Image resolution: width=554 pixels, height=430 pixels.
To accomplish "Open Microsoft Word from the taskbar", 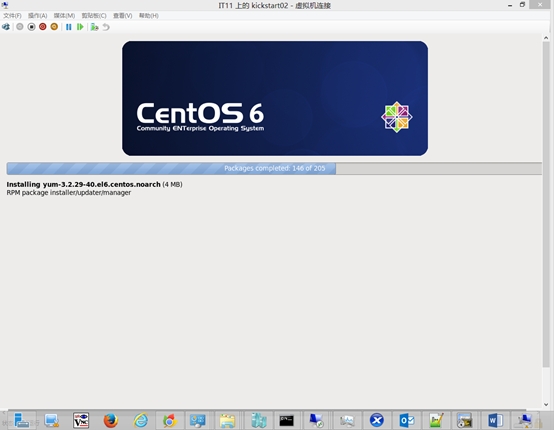I will (495, 420).
